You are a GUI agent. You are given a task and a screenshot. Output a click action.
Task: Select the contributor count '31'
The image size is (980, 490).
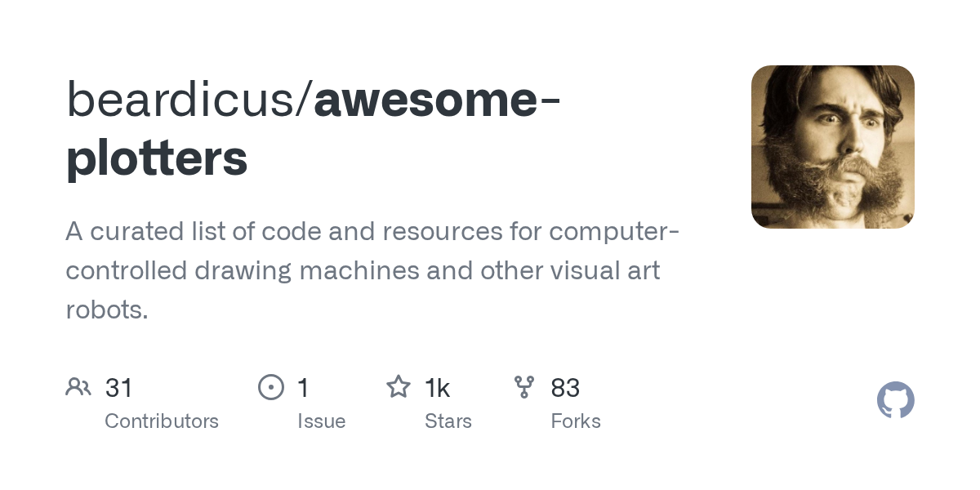pyautogui.click(x=119, y=388)
